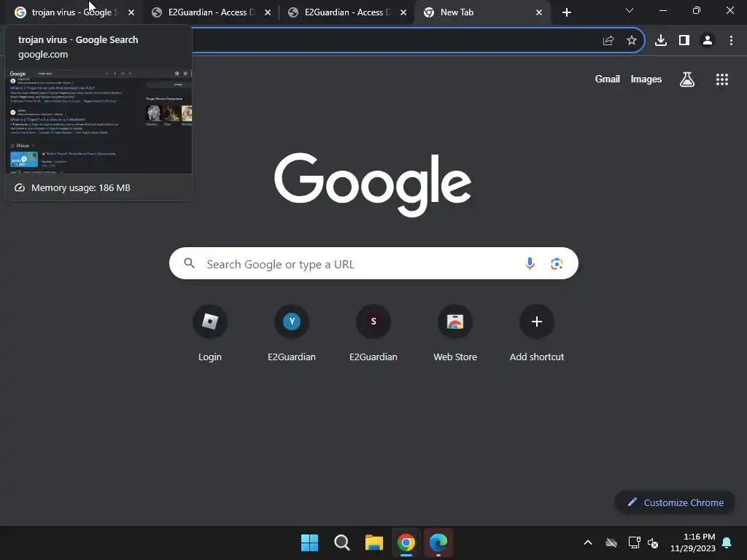Bookmark this tab with the star icon
Viewport: 747px width, 560px height.
click(632, 41)
